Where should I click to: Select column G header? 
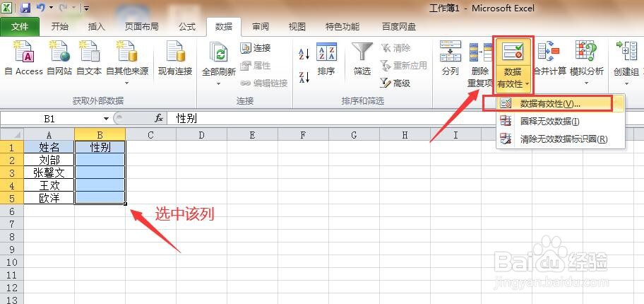pos(354,134)
